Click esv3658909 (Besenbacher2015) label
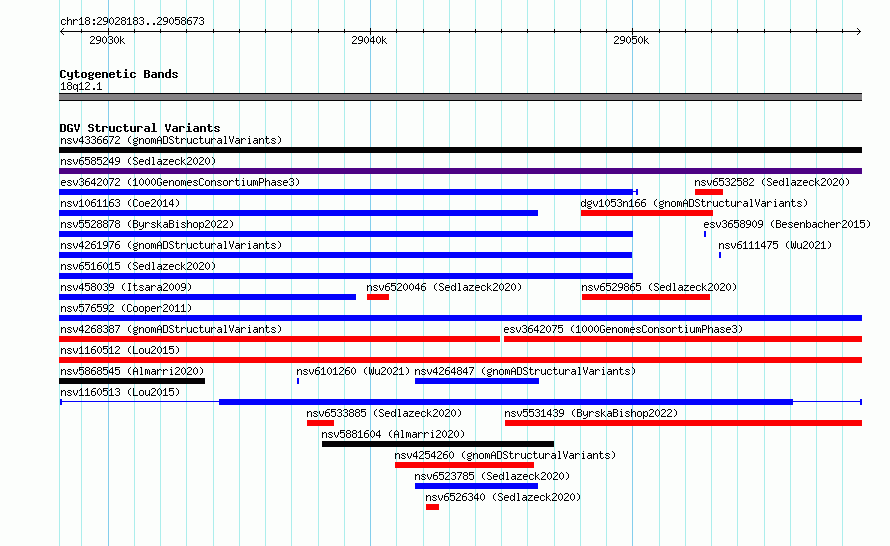Image resolution: width=890 pixels, height=546 pixels. point(787,224)
